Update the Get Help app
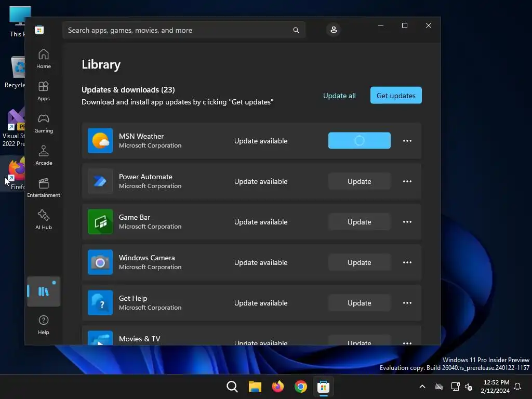 (x=360, y=303)
